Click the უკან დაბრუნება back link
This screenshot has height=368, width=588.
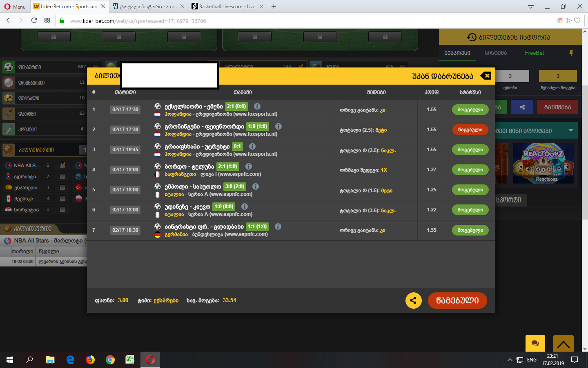pos(443,76)
